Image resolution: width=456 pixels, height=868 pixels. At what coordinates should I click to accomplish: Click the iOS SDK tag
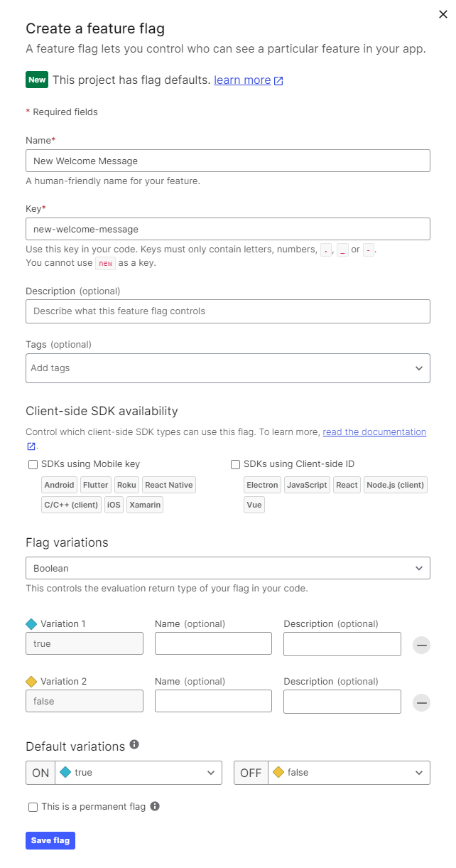(x=114, y=505)
